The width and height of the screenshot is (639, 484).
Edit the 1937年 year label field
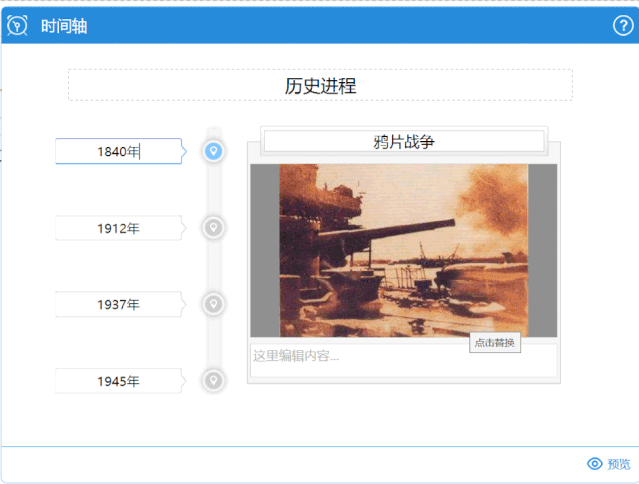tap(118, 304)
